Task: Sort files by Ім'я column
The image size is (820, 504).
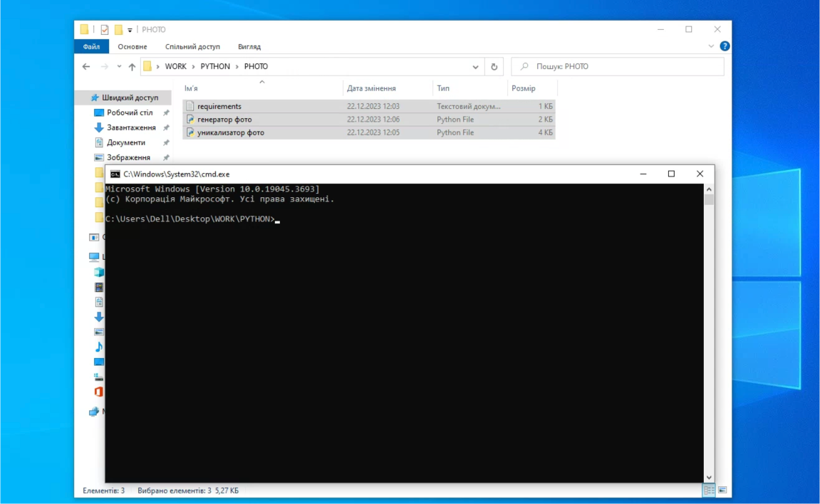Action: click(191, 88)
